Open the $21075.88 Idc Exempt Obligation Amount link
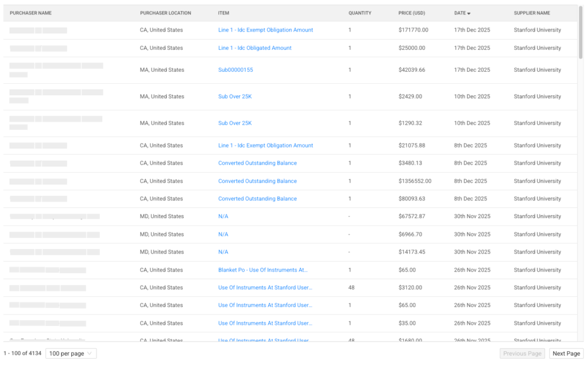Screen dimensions: 588x365 point(265,145)
